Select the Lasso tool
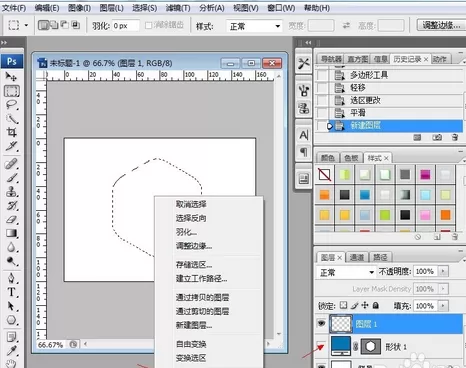Screen dimensions: 466x368 (x=11, y=105)
